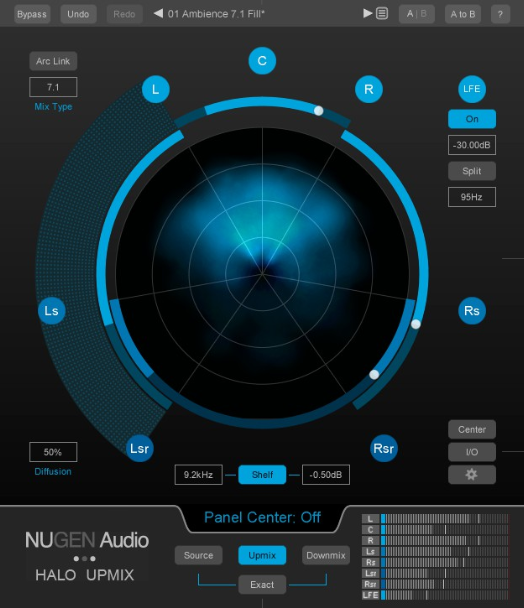Viewport: 524px width, 608px height.
Task: Click the front arc handle near R
Action: 318,111
